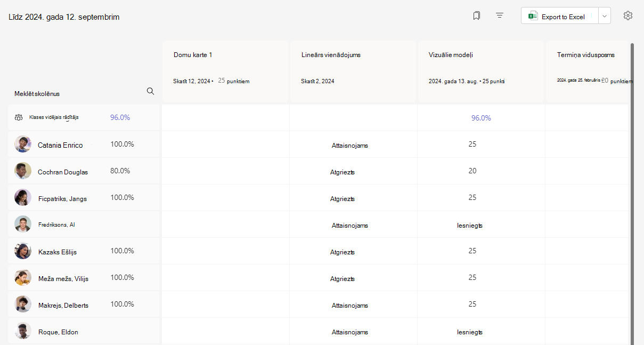The width and height of the screenshot is (644, 345).
Task: Select student name Ficpatriks, Jangs
Action: point(62,198)
